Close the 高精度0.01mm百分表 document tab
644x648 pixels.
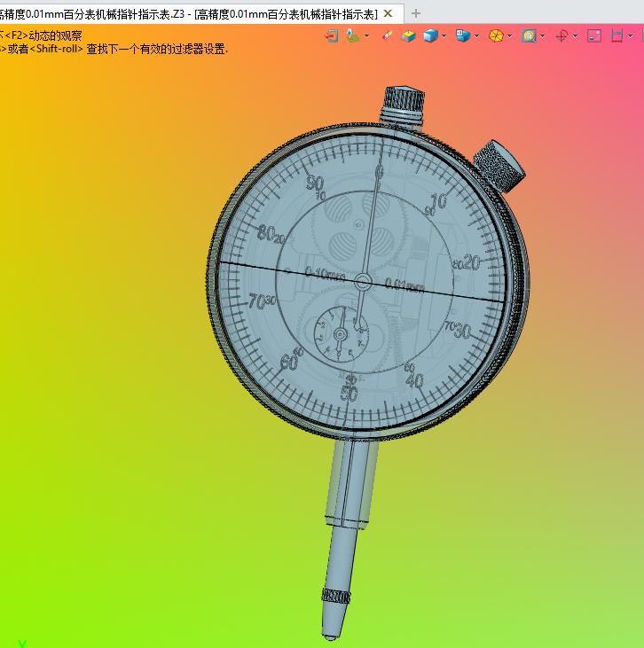[388, 13]
